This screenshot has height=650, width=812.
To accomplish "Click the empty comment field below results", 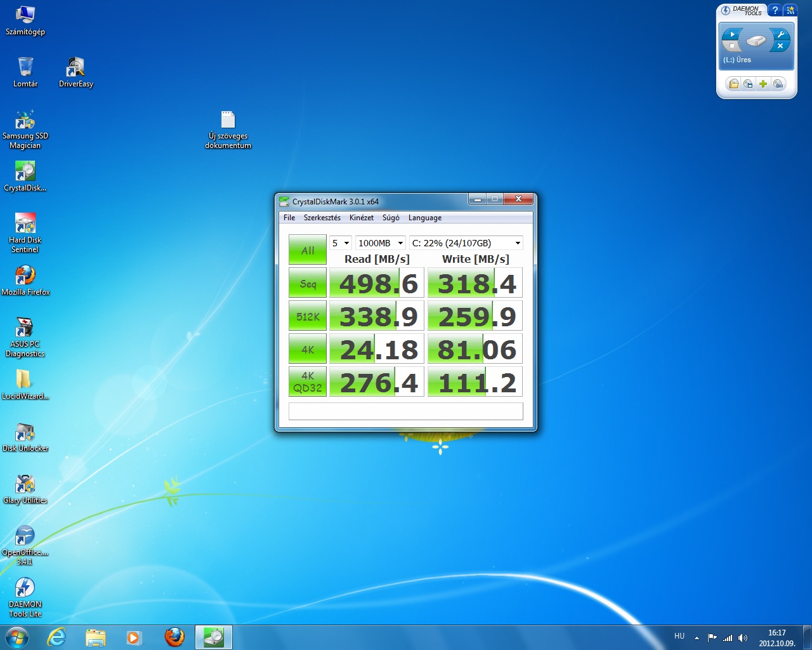I will pos(406,411).
